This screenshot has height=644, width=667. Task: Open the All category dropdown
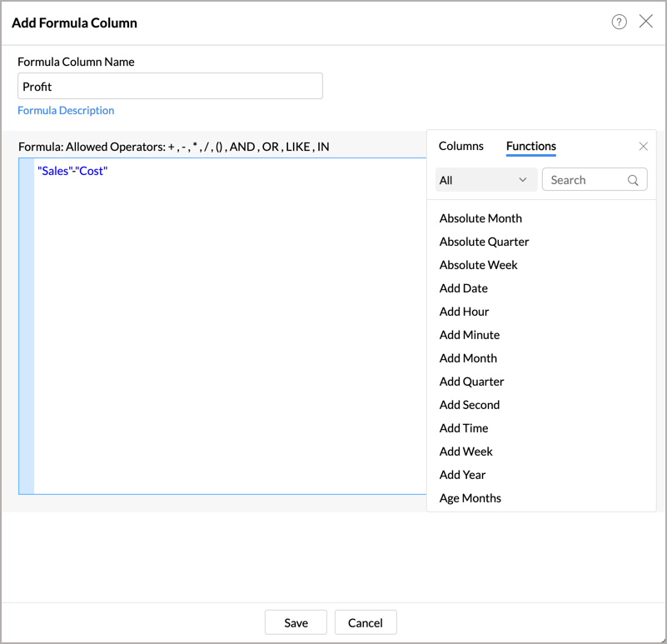click(x=485, y=180)
